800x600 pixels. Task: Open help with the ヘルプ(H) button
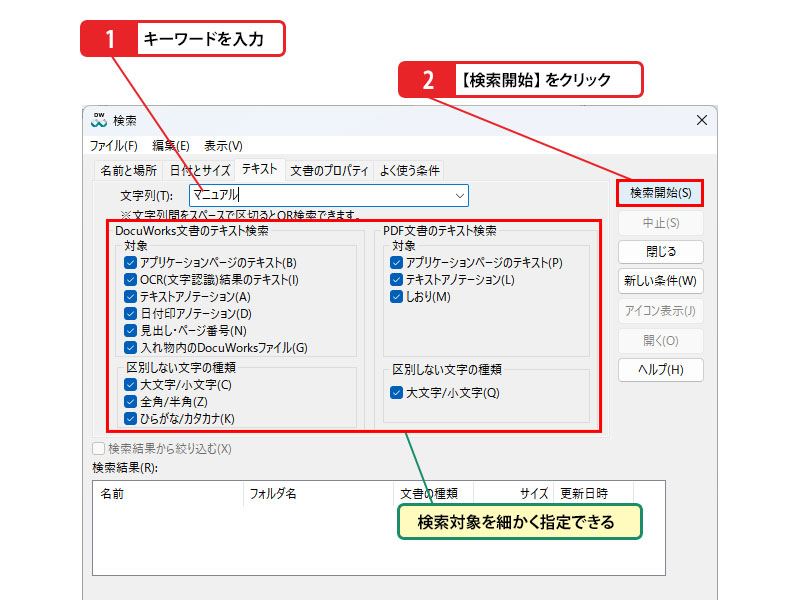click(x=661, y=370)
